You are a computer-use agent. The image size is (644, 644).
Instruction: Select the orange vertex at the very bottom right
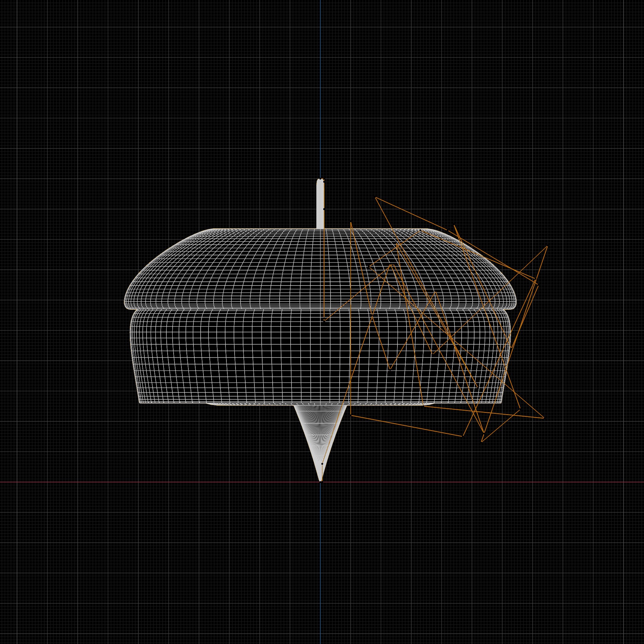point(482,442)
